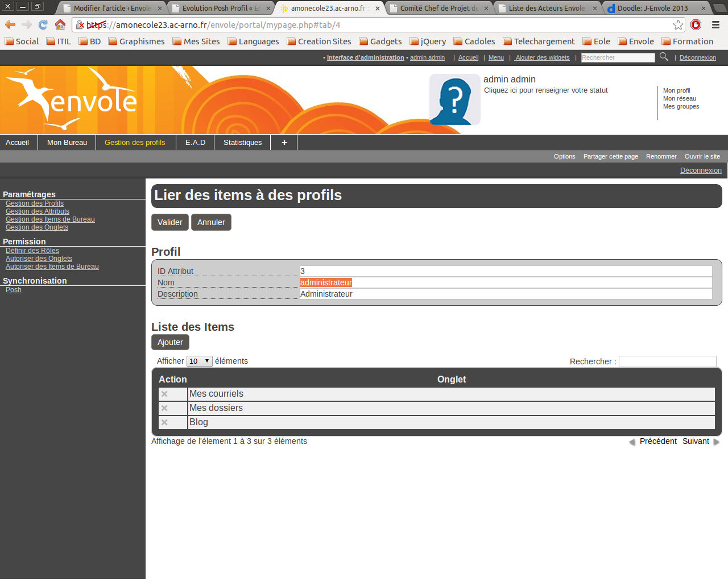Open Gestion des Onglets link
728x582 pixels.
[x=37, y=227]
